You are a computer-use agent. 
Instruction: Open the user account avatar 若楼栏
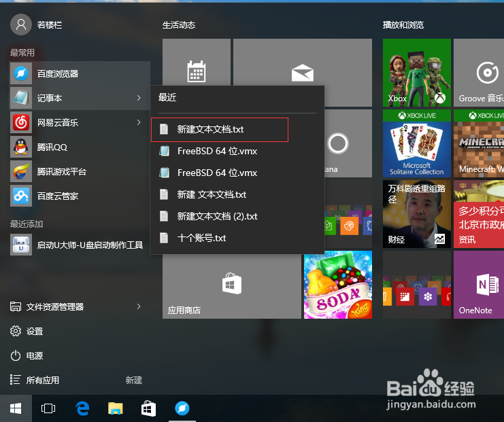pos(21,24)
